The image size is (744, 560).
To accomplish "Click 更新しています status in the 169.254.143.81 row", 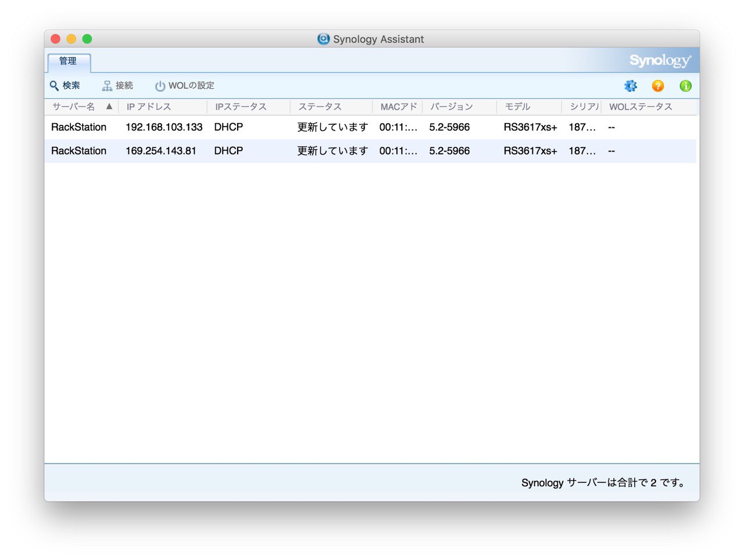I will 332,151.
